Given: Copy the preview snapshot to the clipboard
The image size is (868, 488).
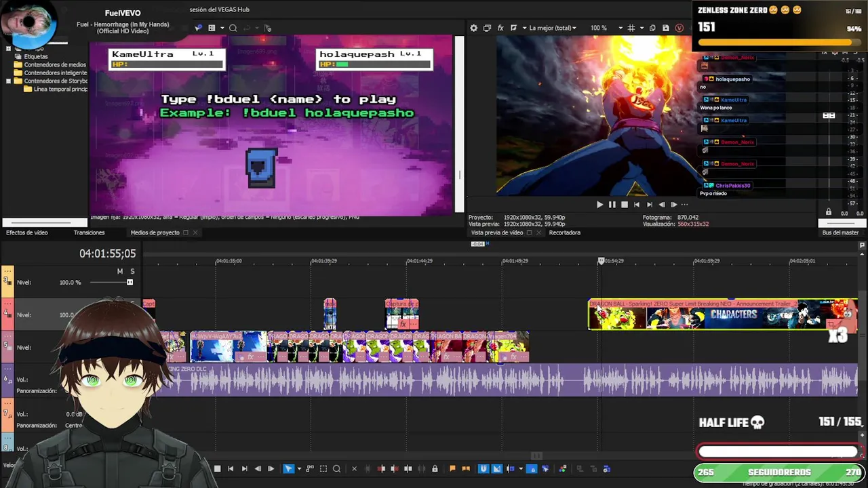Looking at the screenshot, I should (x=652, y=28).
